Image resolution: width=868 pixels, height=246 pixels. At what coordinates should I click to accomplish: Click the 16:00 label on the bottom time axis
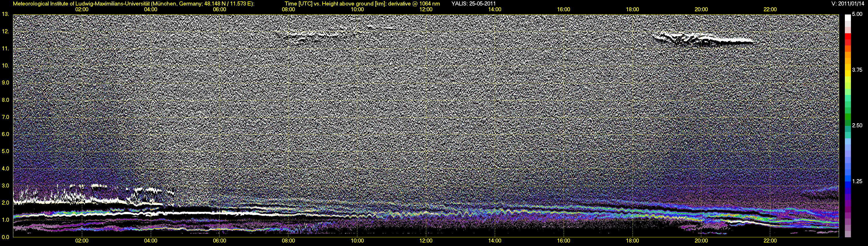point(563,241)
